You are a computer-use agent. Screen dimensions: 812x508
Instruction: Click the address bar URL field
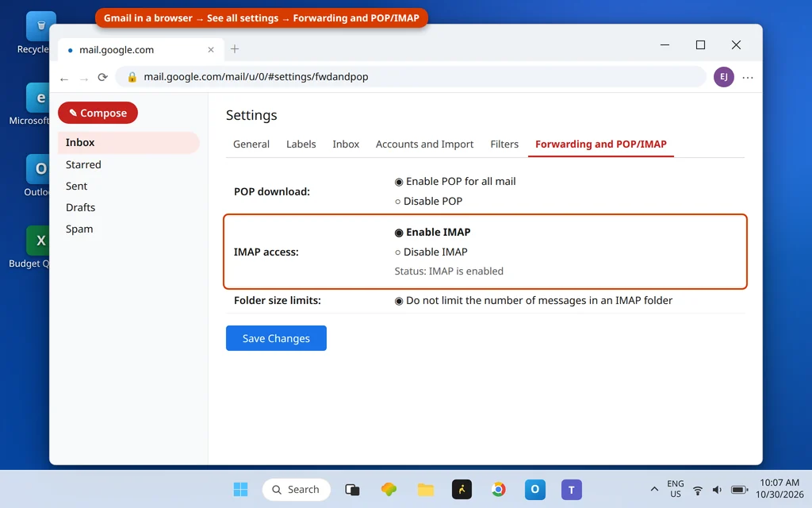(410, 77)
